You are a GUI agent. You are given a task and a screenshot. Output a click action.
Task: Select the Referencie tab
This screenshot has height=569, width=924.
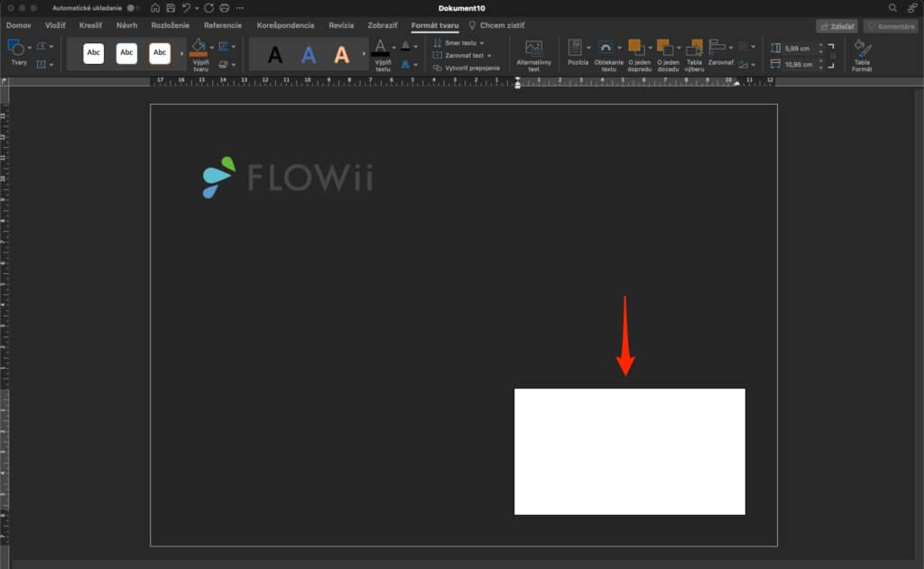(223, 25)
